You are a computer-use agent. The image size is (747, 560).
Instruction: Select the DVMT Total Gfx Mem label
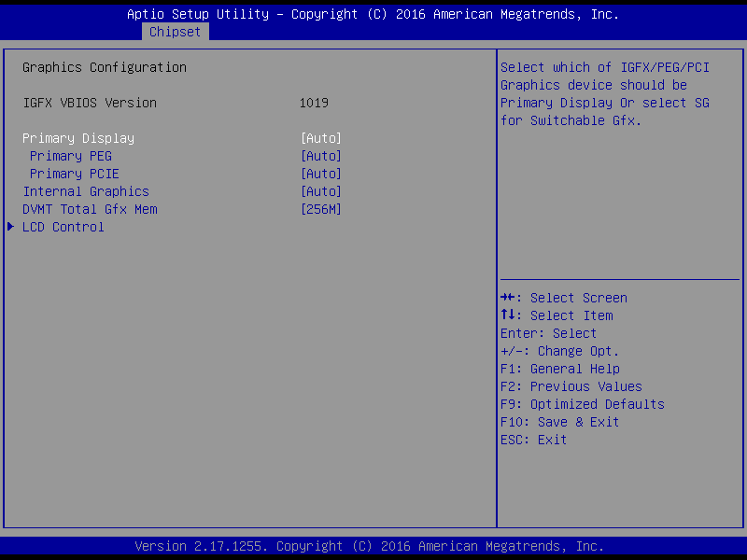(x=90, y=209)
